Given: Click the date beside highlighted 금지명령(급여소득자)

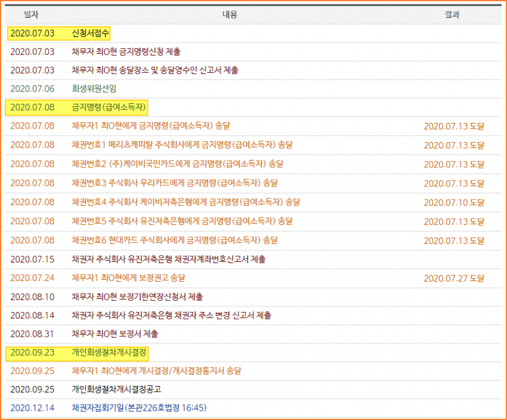Looking at the screenshot, I should tap(32, 107).
